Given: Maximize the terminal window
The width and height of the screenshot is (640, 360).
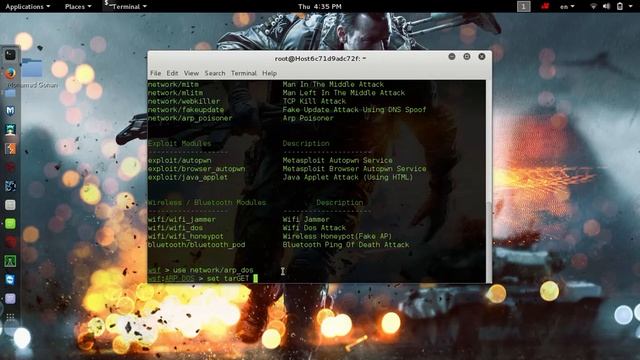Looking at the screenshot, I should coord(467,57).
